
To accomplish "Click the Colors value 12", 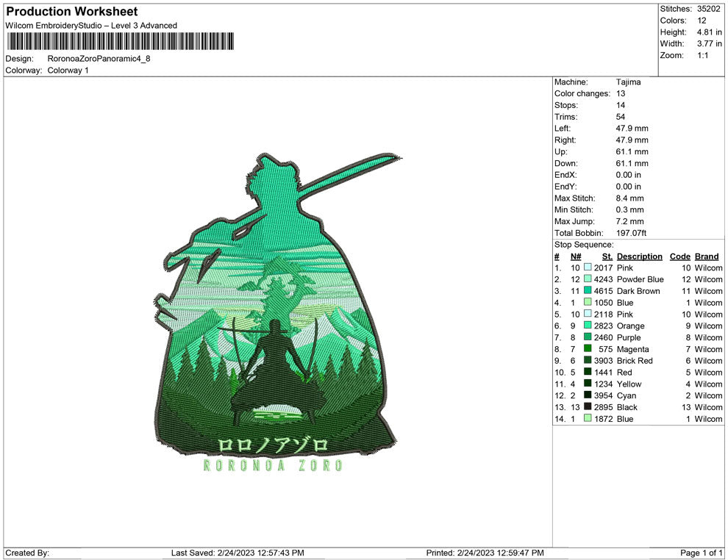I will pos(702,21).
